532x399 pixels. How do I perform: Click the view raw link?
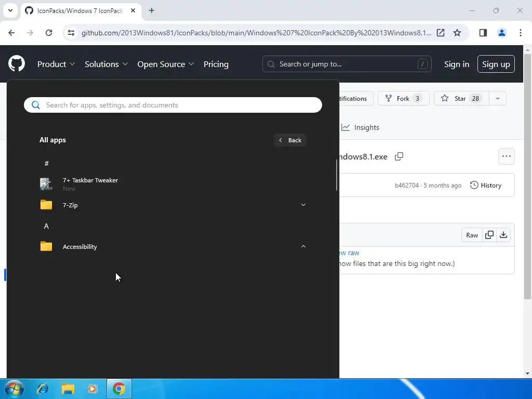point(349,253)
